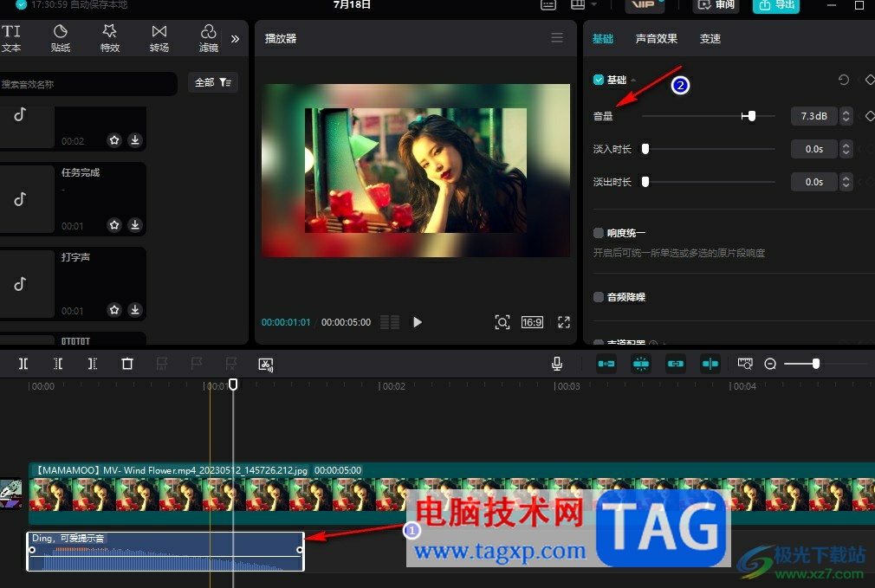Open the preview zoom scan icon
875x588 pixels.
502,322
